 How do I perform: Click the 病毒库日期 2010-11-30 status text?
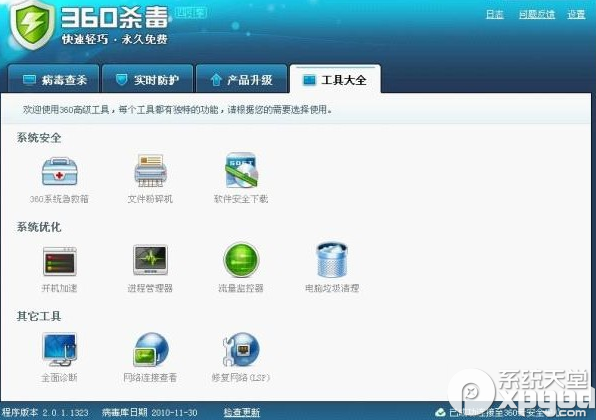[x=149, y=412]
